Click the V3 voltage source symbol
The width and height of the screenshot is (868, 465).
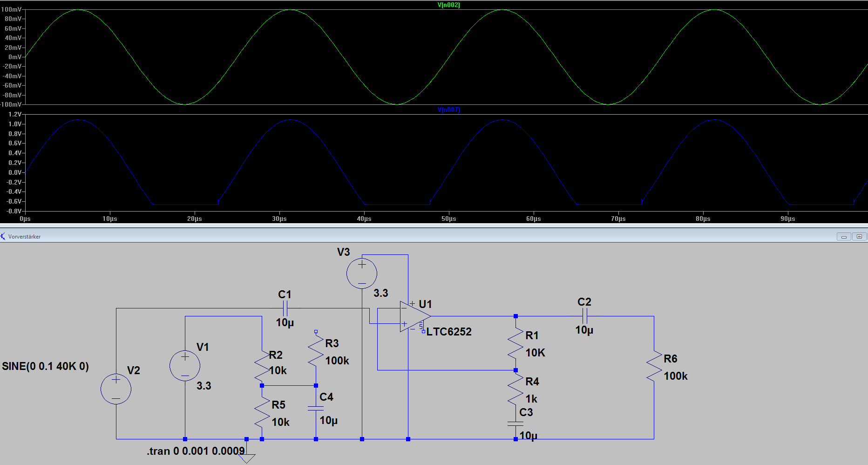pos(362,274)
